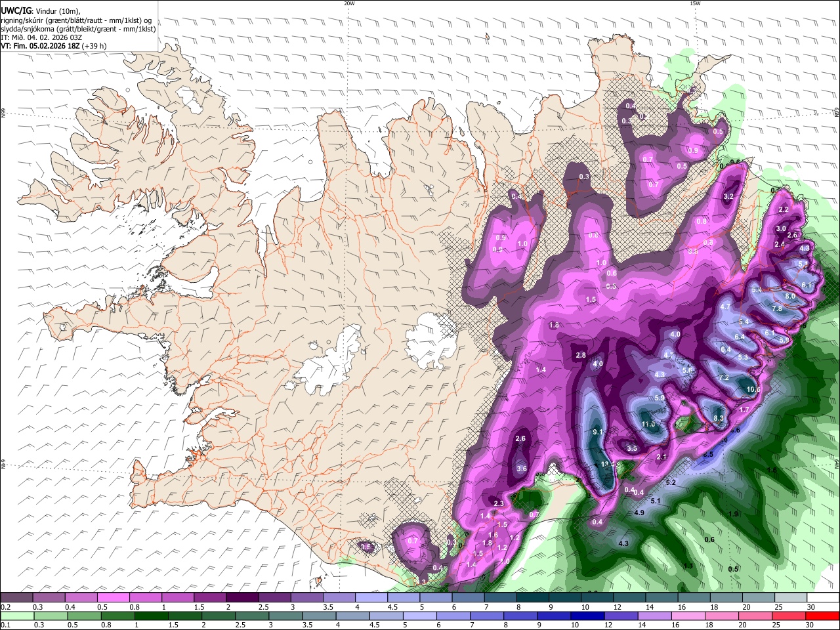
Task: Click the 'IT: Mið. 04. 02. 2026 03Z' line
Action: (42, 37)
